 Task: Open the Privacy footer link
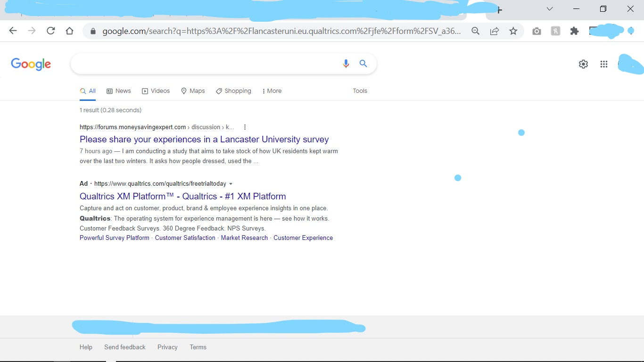[x=167, y=347]
